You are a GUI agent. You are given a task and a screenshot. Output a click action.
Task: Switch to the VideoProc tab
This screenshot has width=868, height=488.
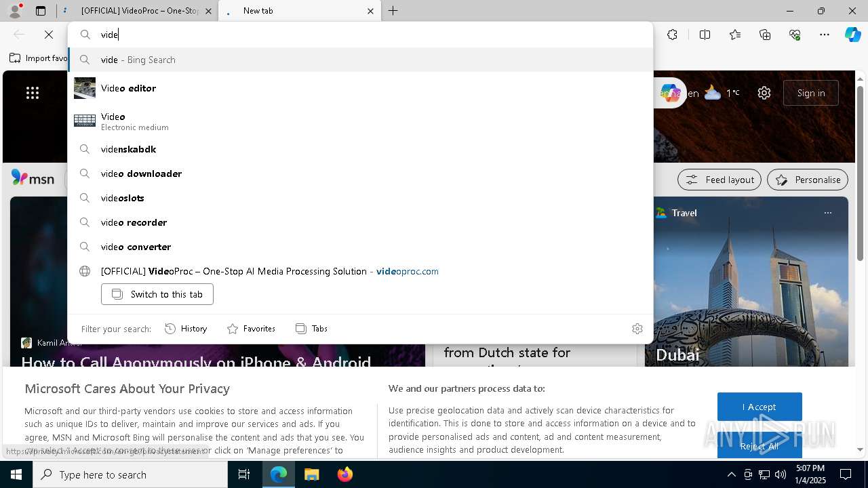138,11
